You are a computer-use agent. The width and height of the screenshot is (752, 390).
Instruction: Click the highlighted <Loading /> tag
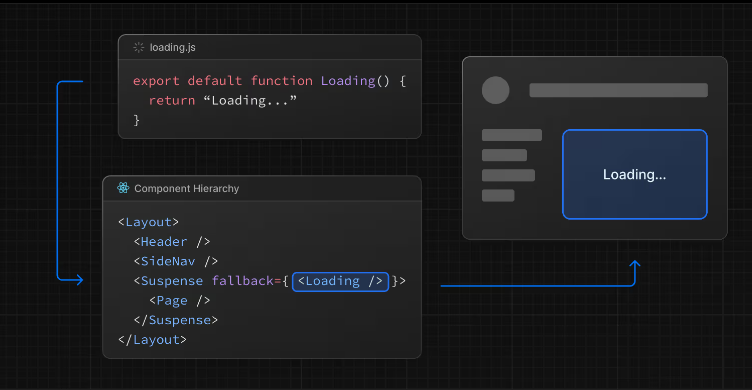(341, 281)
